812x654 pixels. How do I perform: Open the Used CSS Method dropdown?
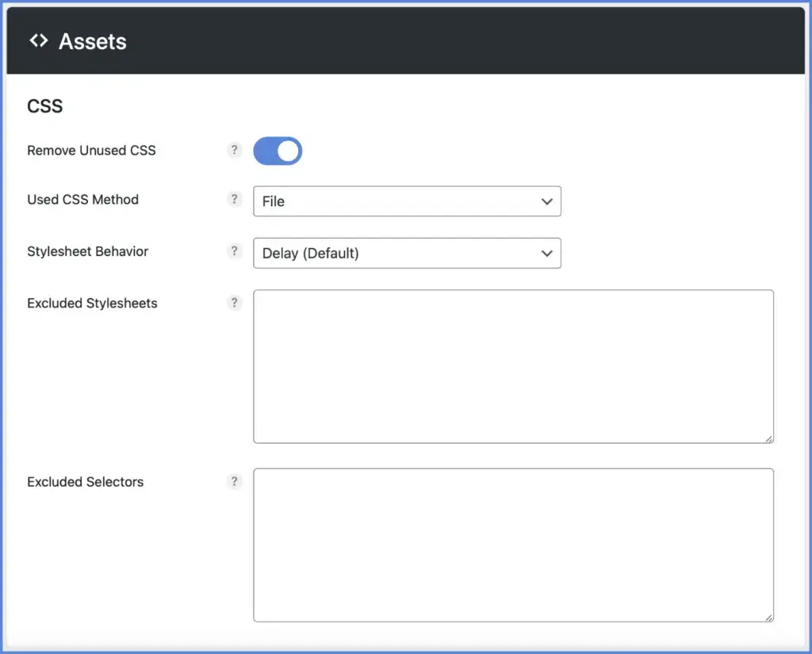[407, 201]
